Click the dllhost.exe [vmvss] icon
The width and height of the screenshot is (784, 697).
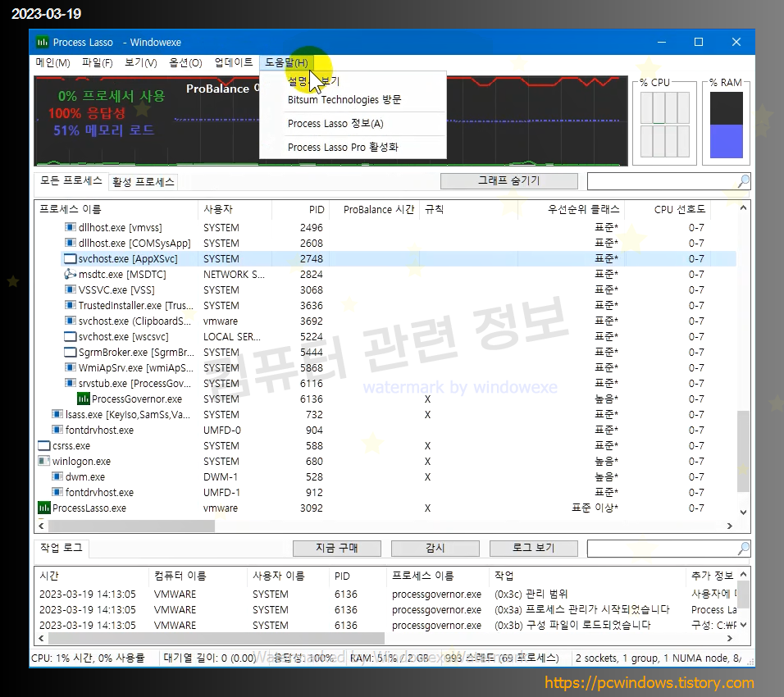pyautogui.click(x=70, y=227)
